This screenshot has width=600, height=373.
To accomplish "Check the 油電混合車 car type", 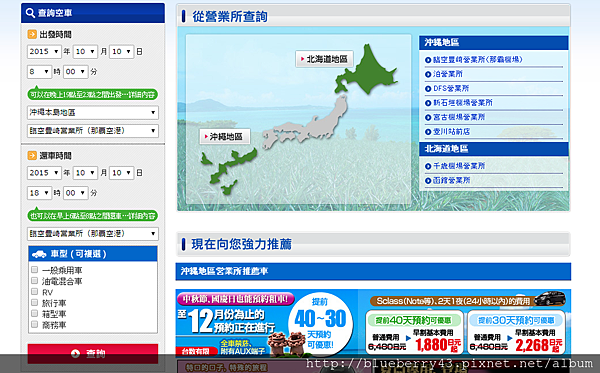I will (x=34, y=280).
